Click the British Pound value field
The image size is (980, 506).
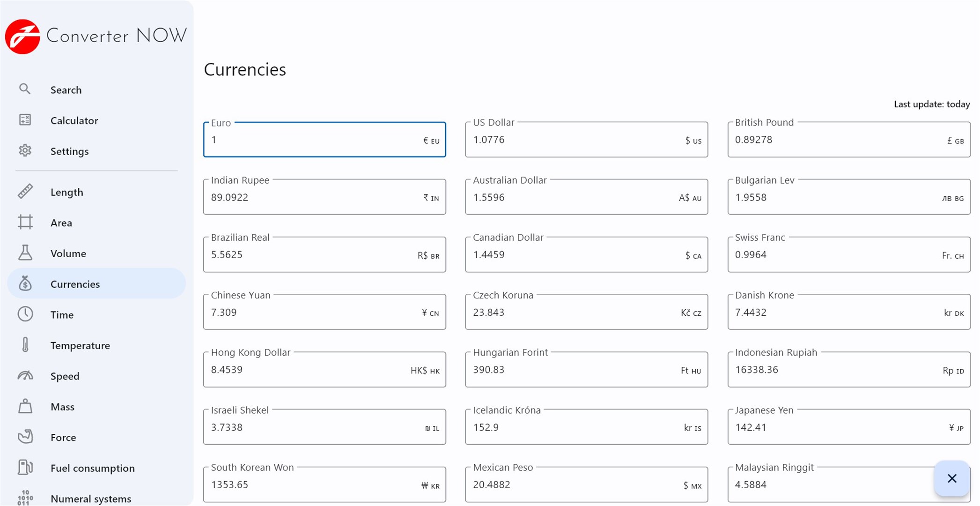pos(838,140)
